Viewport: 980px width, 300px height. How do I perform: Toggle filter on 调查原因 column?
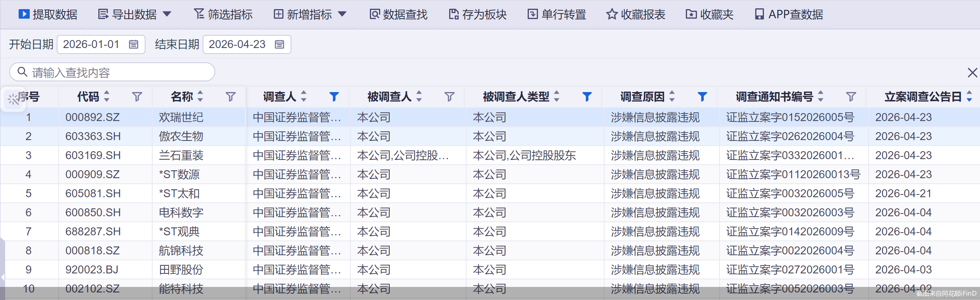[x=702, y=96]
